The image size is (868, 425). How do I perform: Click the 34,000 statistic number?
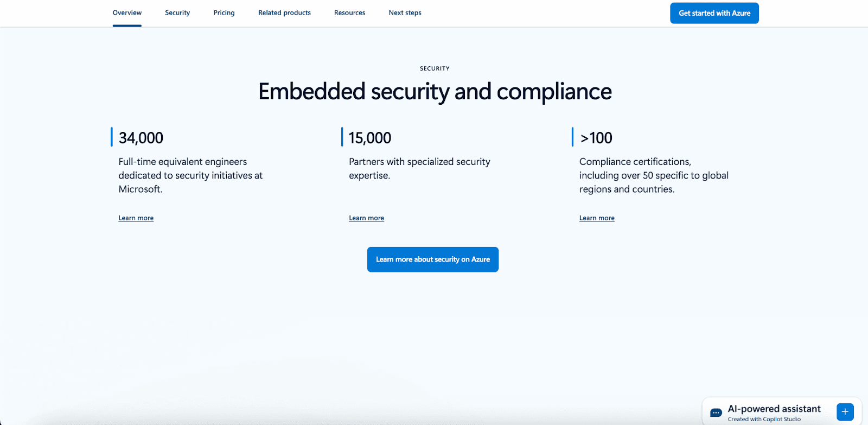click(141, 138)
